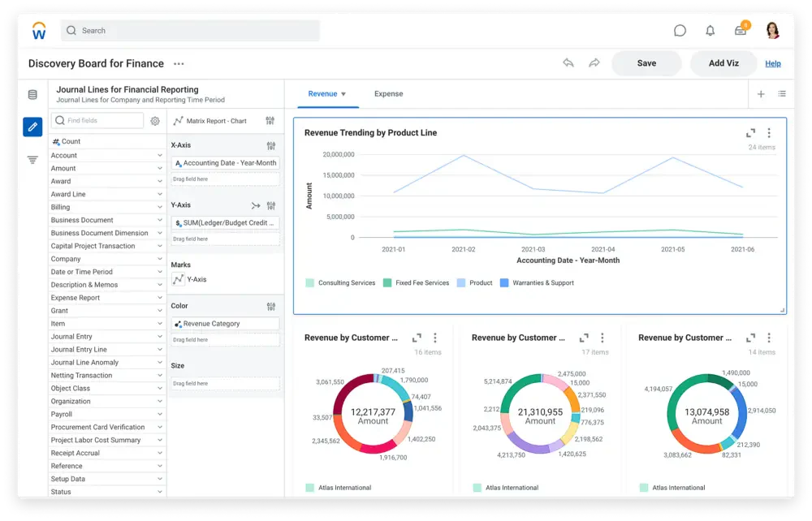Click the Marks Y-Axis line chart icon

[178, 279]
